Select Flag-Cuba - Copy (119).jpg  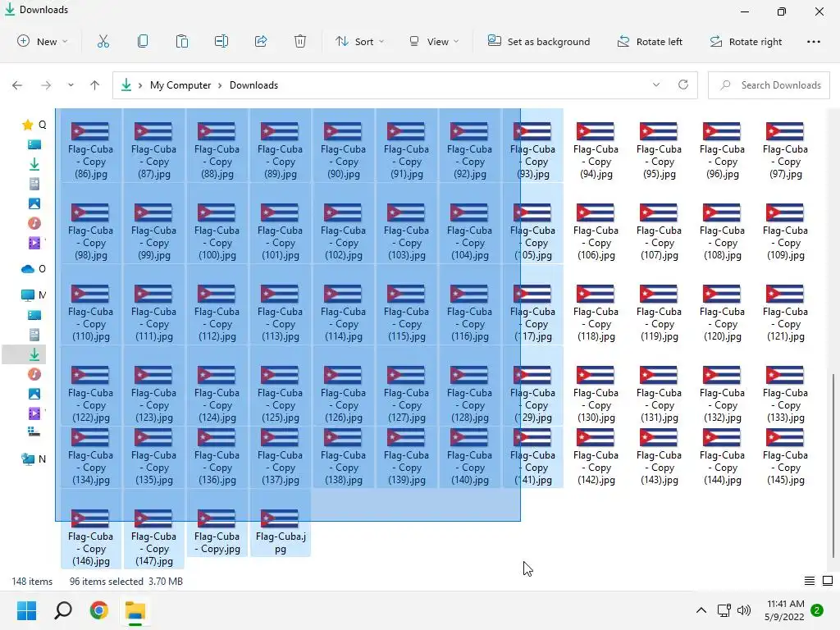click(659, 313)
